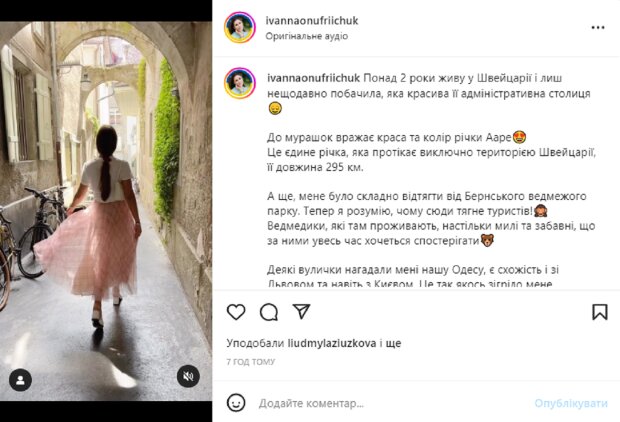Unmute video using speaker icon
This screenshot has height=422, width=620.
point(188,376)
